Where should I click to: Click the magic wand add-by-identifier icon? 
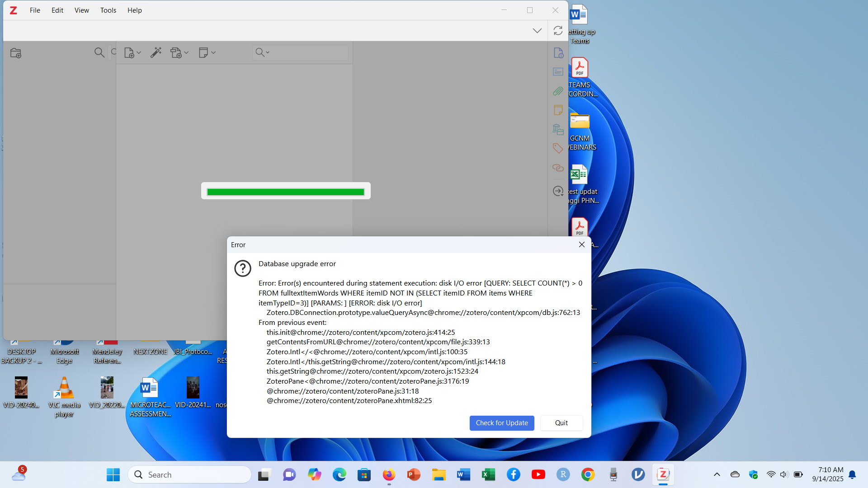156,52
